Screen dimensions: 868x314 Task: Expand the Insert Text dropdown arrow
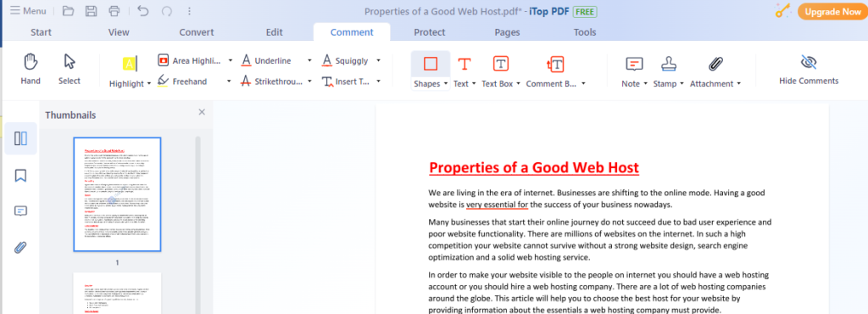pos(378,81)
